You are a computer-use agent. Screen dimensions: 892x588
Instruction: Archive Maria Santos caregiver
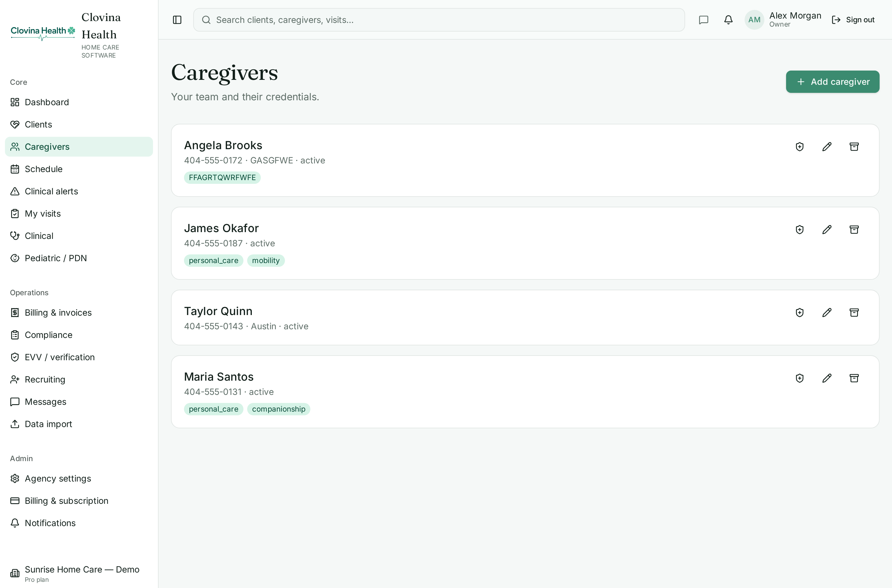(x=854, y=378)
